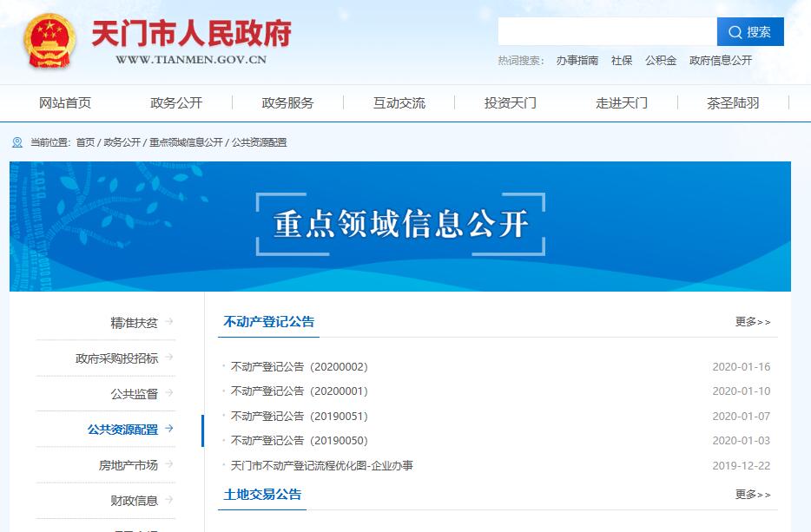Click the 公积金 hot search keyword
Image resolution: width=811 pixels, height=532 pixels.
click(661, 61)
